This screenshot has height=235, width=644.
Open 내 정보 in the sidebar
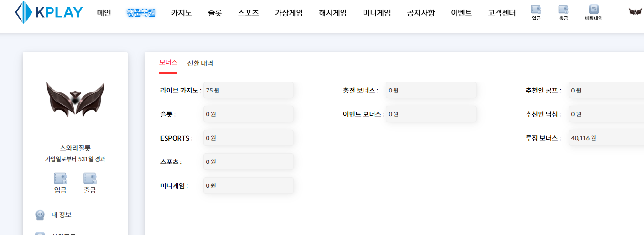(62, 215)
